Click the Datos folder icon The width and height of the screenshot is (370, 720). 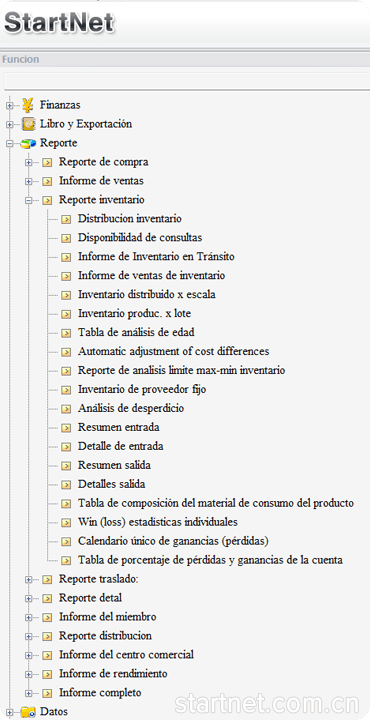click(28, 712)
